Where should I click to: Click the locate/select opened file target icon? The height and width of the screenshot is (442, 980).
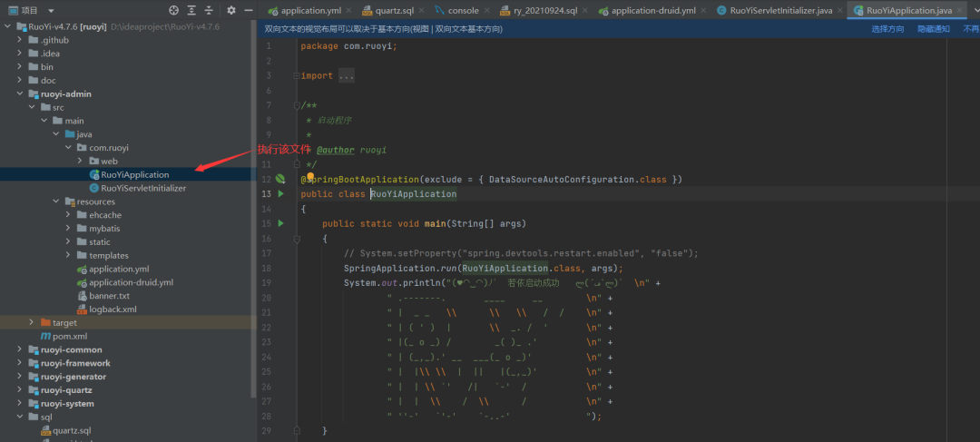tap(174, 10)
